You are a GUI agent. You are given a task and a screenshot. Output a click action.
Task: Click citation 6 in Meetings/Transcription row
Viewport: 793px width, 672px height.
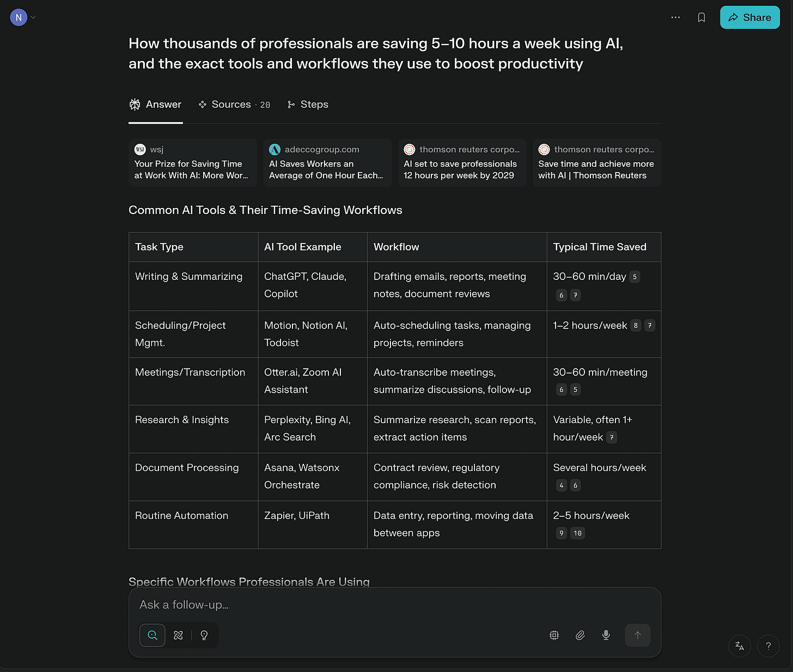point(562,390)
